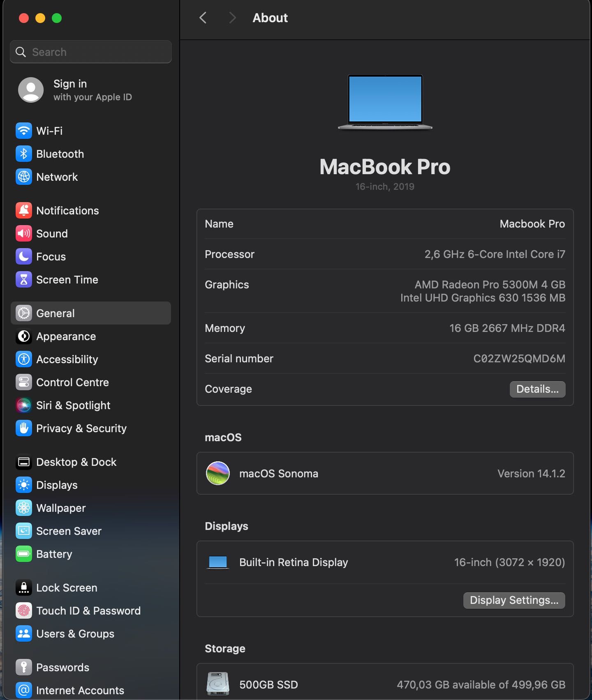Click Passwords key icon
592x700 pixels.
tap(24, 668)
